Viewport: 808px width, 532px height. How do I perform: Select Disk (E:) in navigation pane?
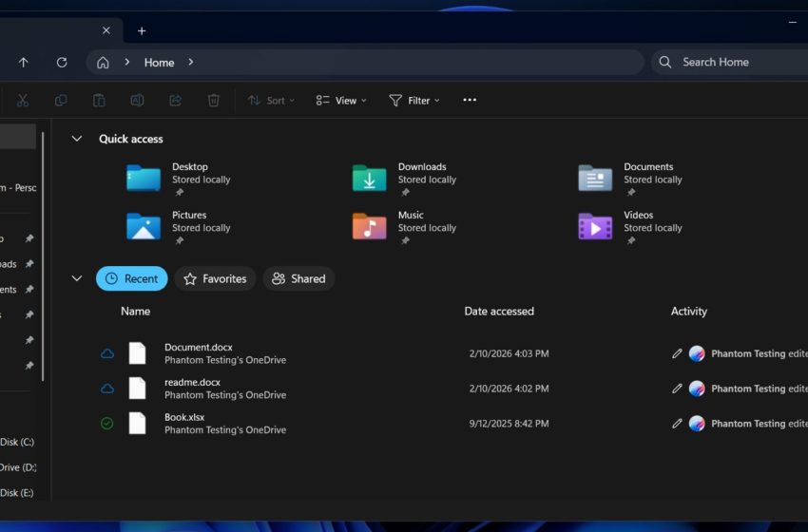click(x=17, y=492)
